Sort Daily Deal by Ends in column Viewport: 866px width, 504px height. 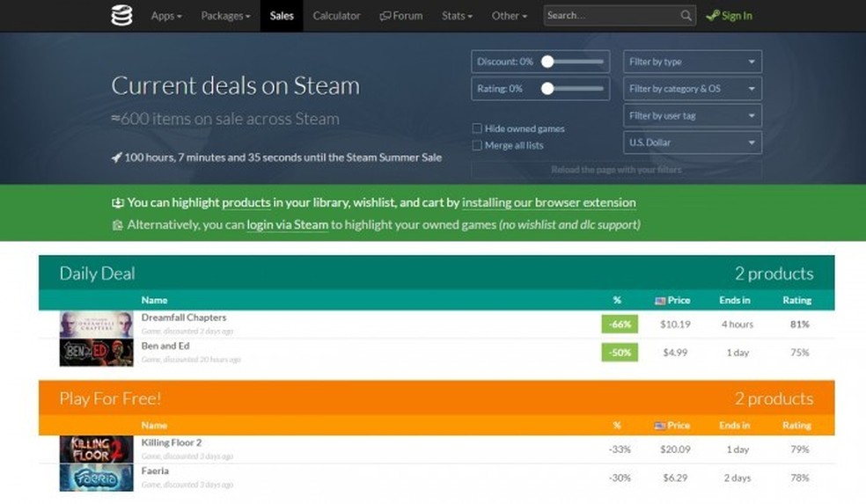point(735,300)
